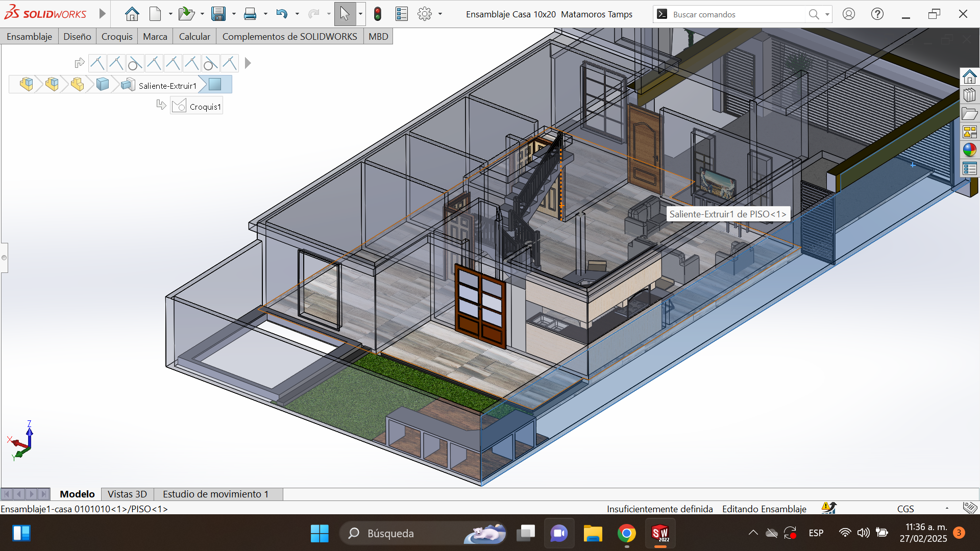Screen dimensions: 980x551
Task: Click the Saliente-Extruir1 breadcrumb label
Action: coord(167,86)
